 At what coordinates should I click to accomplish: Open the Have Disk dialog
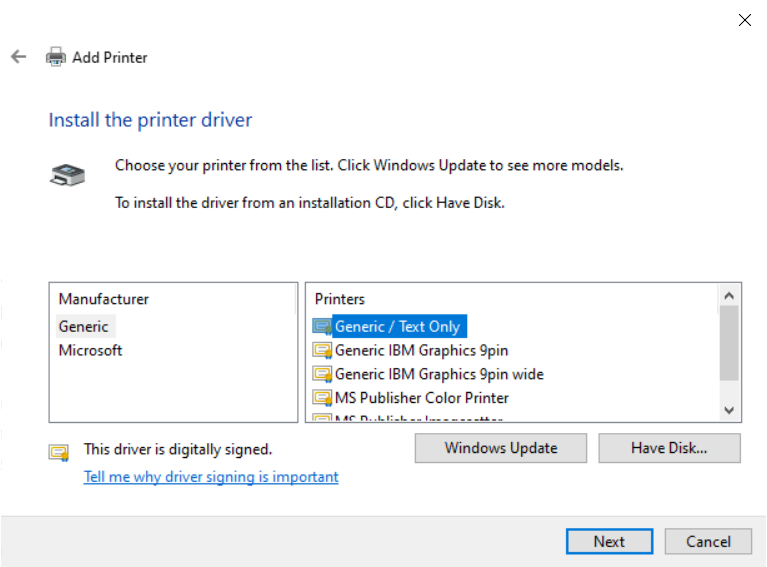pyautogui.click(x=669, y=448)
